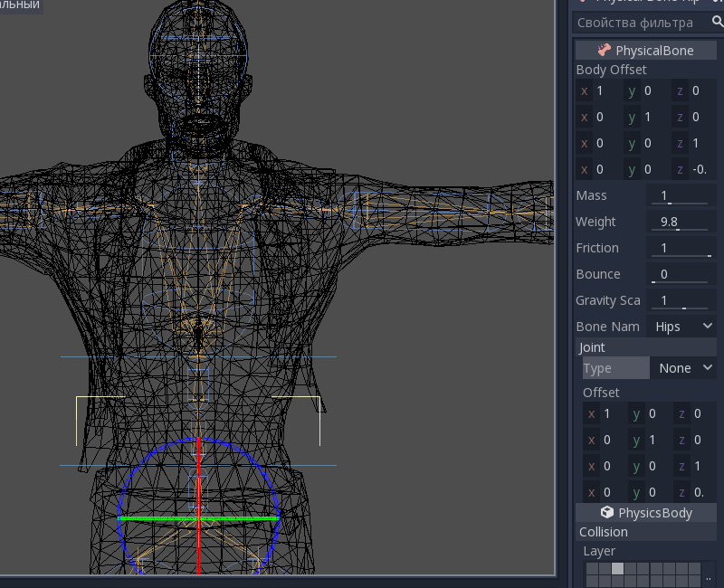
Task: Click the Body Offset property label
Action: (611, 70)
